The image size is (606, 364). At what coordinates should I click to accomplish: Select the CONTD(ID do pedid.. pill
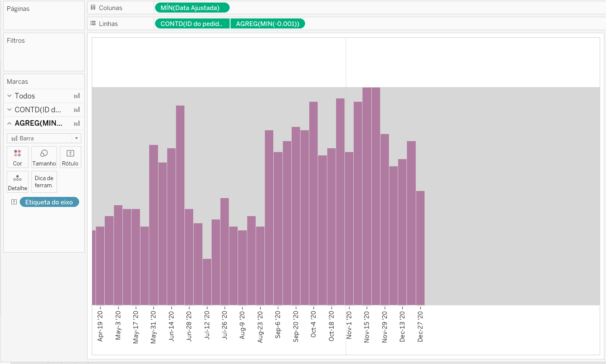[x=192, y=23]
